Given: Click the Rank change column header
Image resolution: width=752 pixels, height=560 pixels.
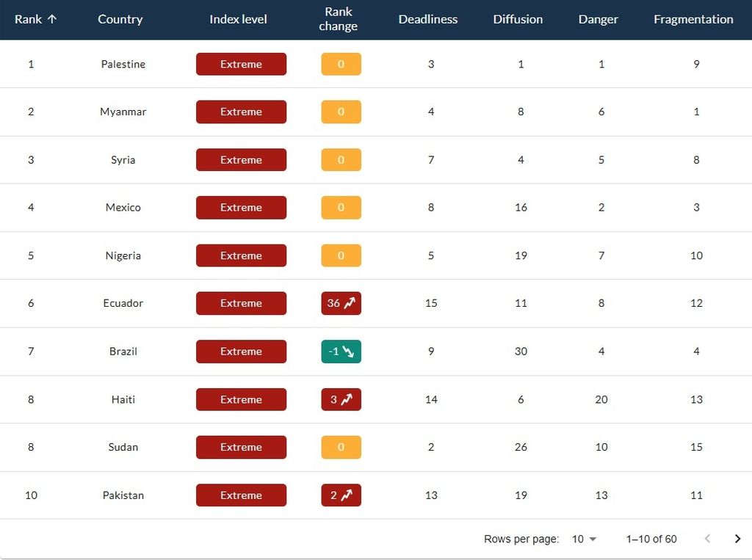Looking at the screenshot, I should pyautogui.click(x=338, y=19).
